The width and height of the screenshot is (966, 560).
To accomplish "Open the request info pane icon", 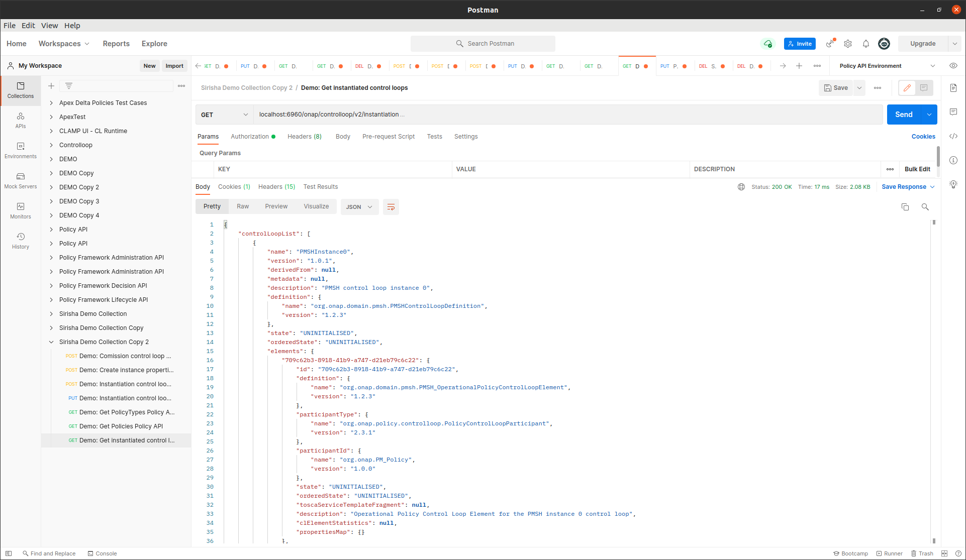I will coord(953,160).
